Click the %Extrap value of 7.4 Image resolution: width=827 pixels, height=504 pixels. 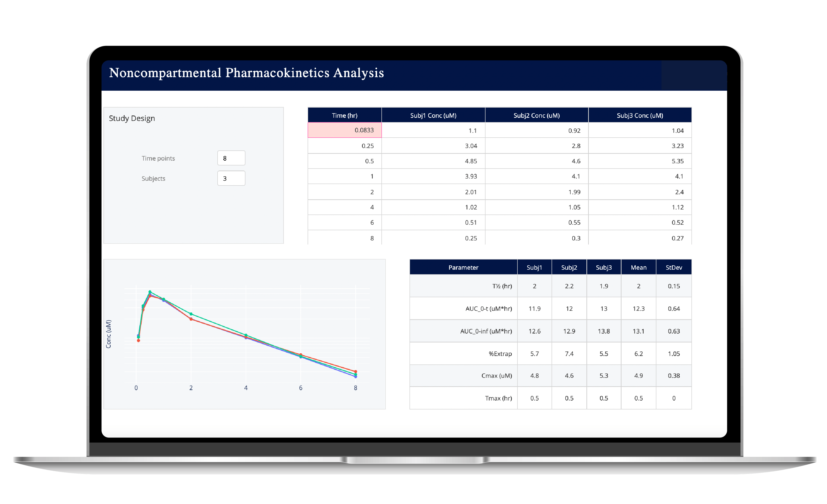click(569, 353)
